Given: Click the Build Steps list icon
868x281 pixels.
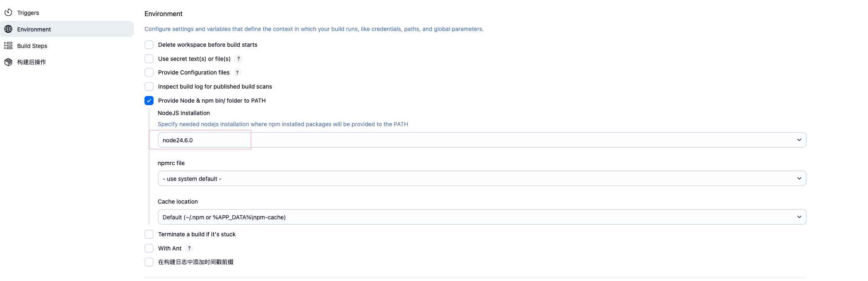Looking at the screenshot, I should point(8,46).
